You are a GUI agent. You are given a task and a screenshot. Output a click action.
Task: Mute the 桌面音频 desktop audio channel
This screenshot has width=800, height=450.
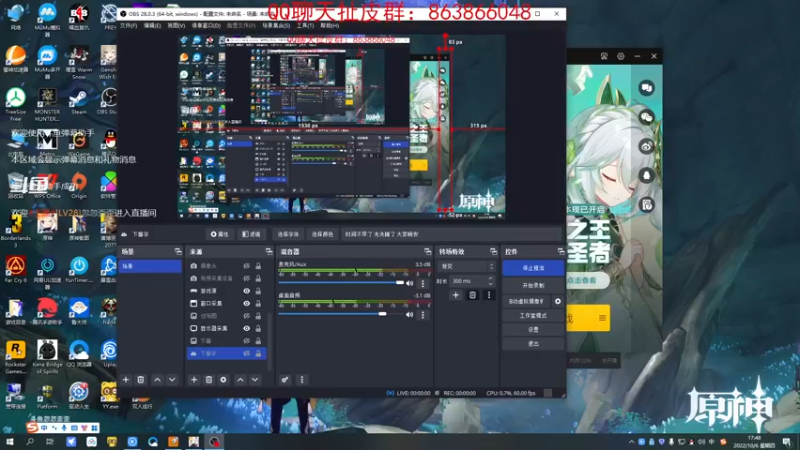[x=409, y=315]
